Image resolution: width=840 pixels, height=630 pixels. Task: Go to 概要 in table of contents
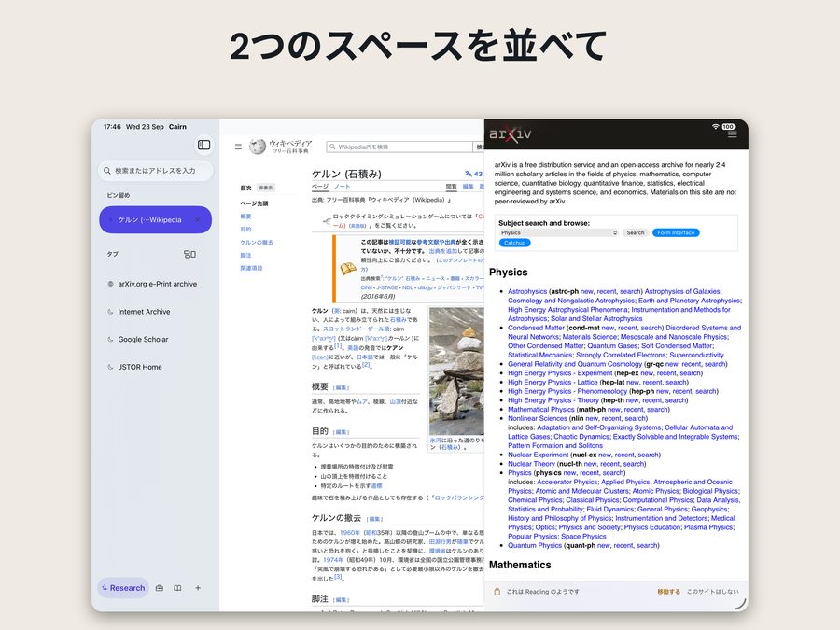tap(245, 217)
